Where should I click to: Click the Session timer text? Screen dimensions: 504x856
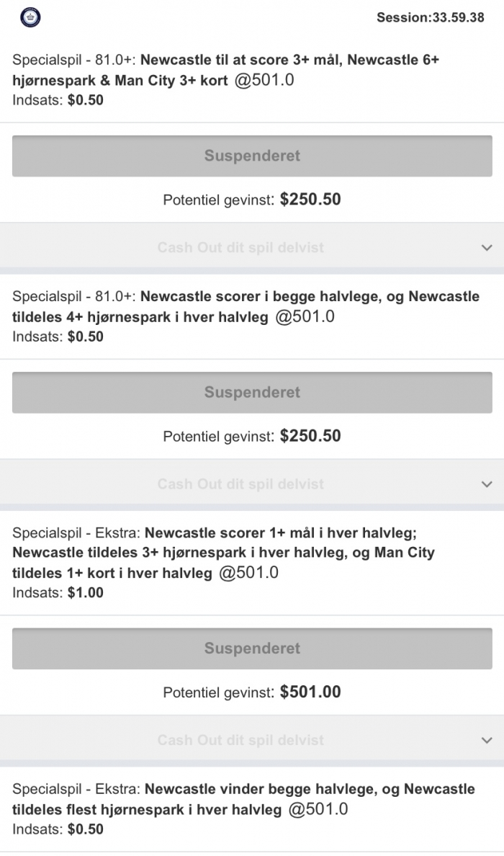pos(430,17)
